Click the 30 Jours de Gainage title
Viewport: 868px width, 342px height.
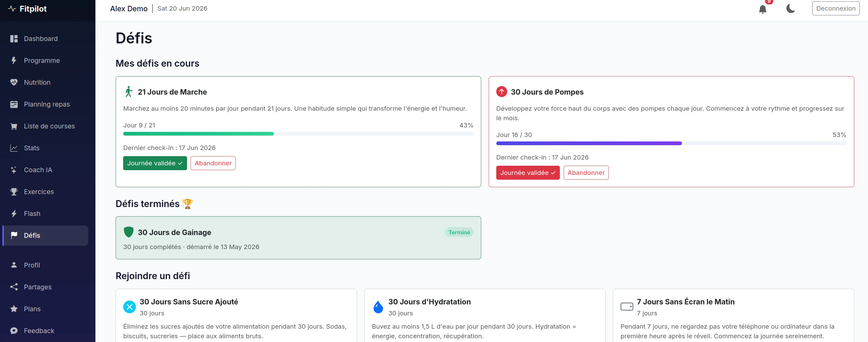174,232
